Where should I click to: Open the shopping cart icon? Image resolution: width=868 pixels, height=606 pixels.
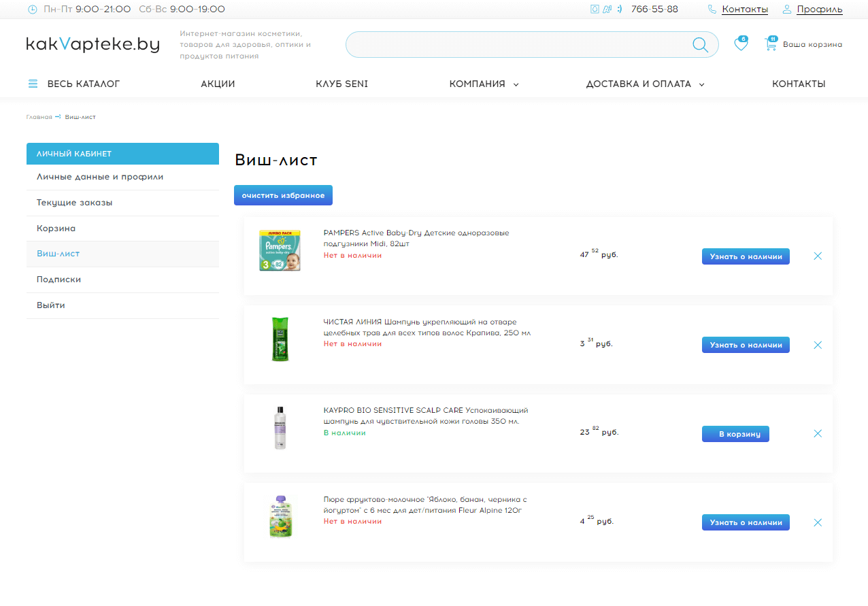[x=771, y=44]
